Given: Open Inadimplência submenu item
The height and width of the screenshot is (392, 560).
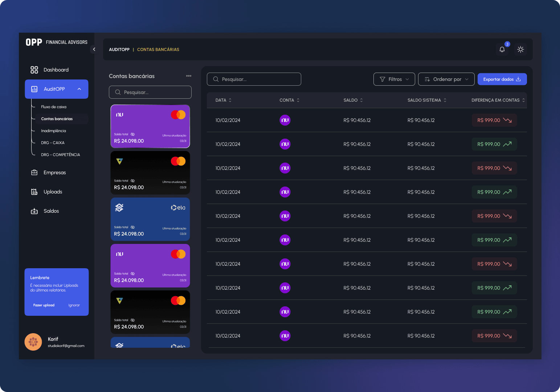Looking at the screenshot, I should (x=53, y=131).
